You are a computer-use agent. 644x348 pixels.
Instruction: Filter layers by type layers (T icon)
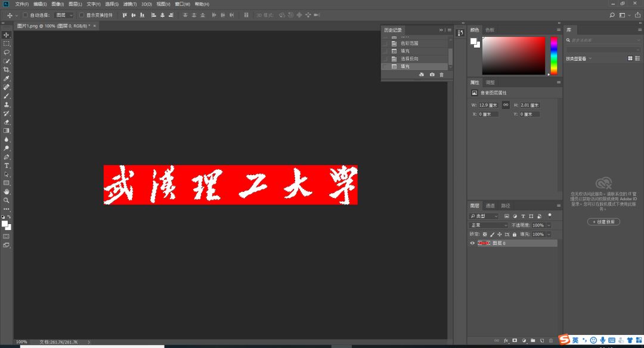point(524,216)
